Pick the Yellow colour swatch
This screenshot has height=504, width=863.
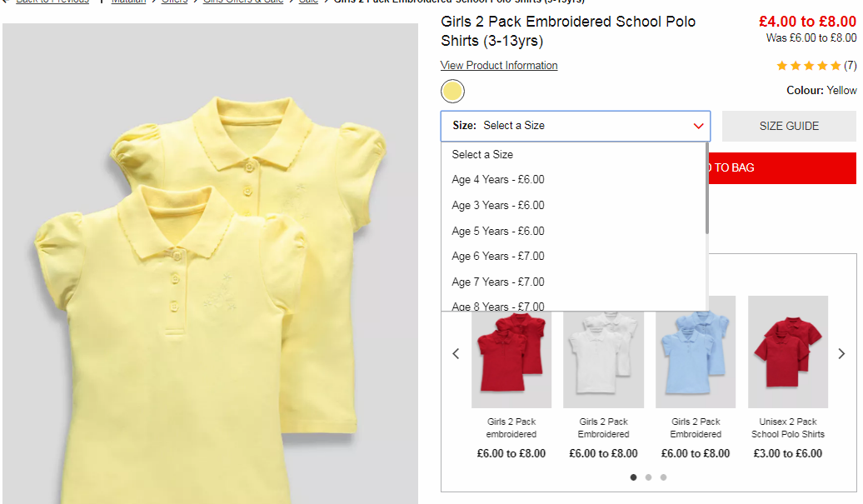(x=452, y=92)
